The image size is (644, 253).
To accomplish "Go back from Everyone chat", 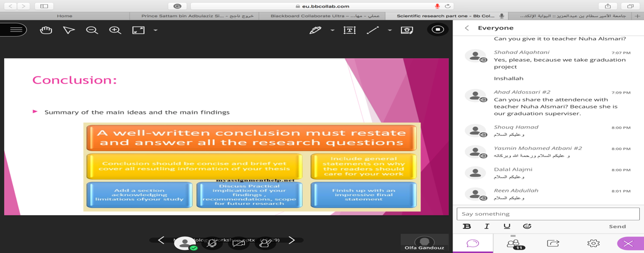I will click(x=467, y=28).
